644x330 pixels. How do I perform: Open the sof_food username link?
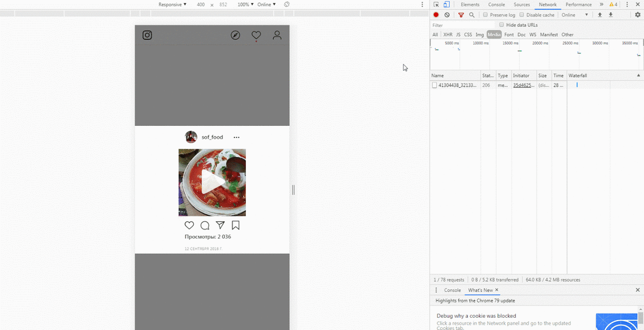click(213, 137)
